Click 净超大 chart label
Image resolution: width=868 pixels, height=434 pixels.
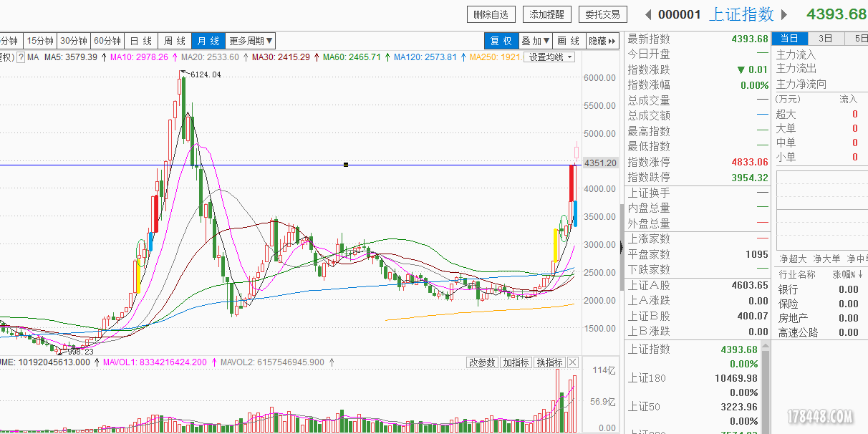click(x=793, y=259)
